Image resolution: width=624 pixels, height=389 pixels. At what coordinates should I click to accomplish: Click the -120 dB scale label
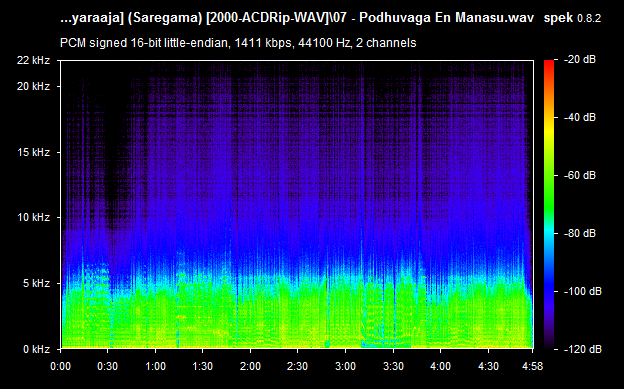[x=583, y=349]
